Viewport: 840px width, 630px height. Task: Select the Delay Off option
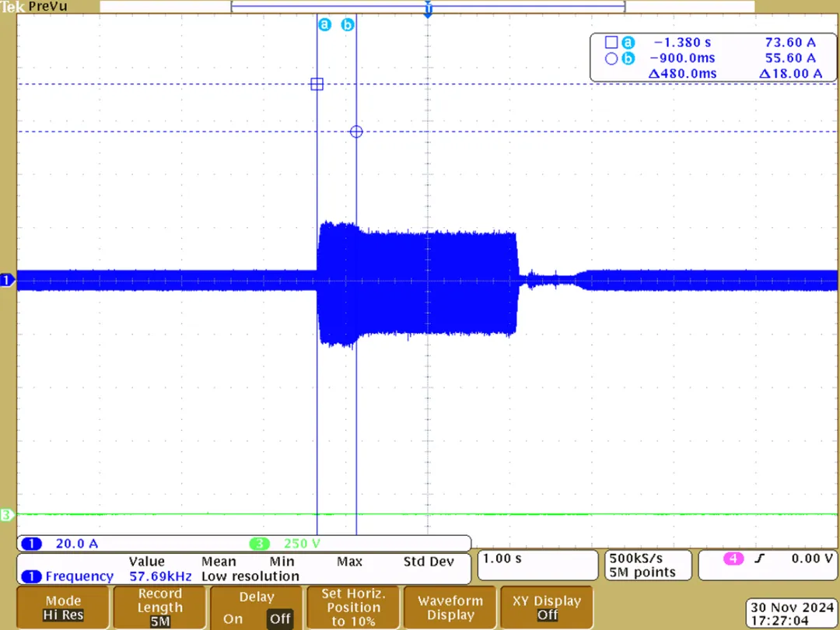coord(279,618)
